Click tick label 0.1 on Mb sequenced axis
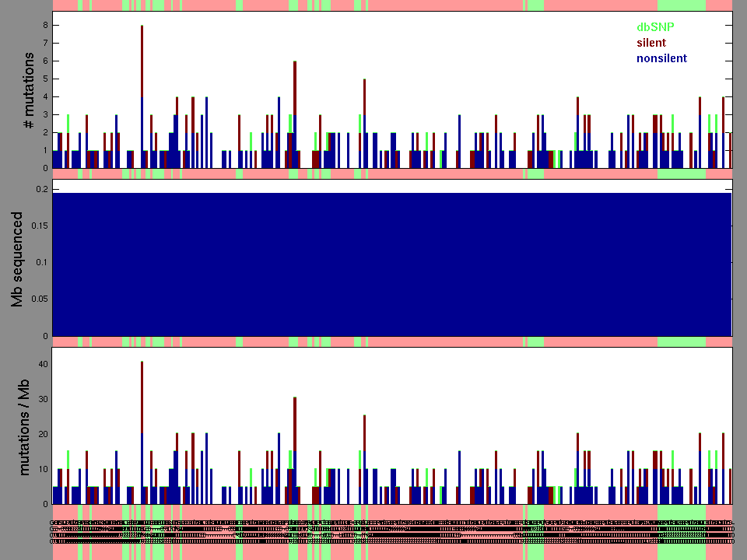Screen dimensions: 747x560 [42, 263]
